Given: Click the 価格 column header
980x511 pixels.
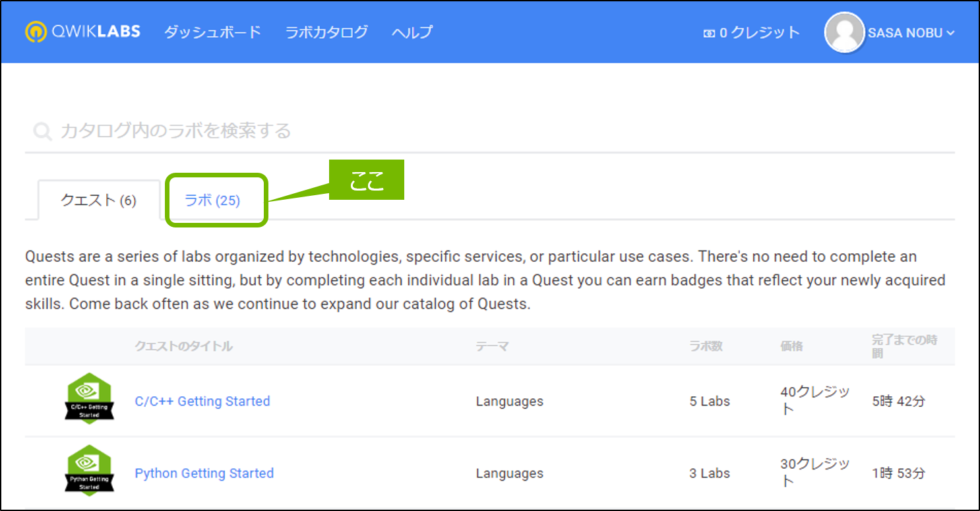Looking at the screenshot, I should (791, 346).
